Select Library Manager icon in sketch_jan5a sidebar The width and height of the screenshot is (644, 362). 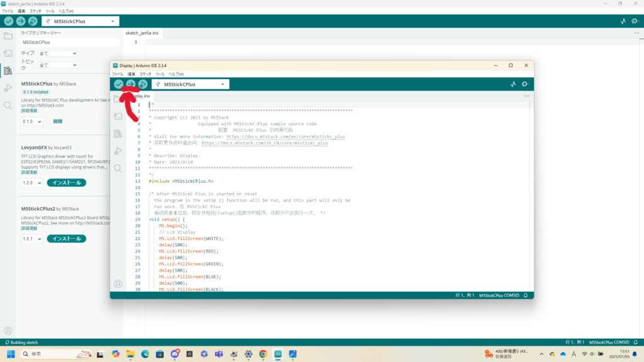click(8, 70)
